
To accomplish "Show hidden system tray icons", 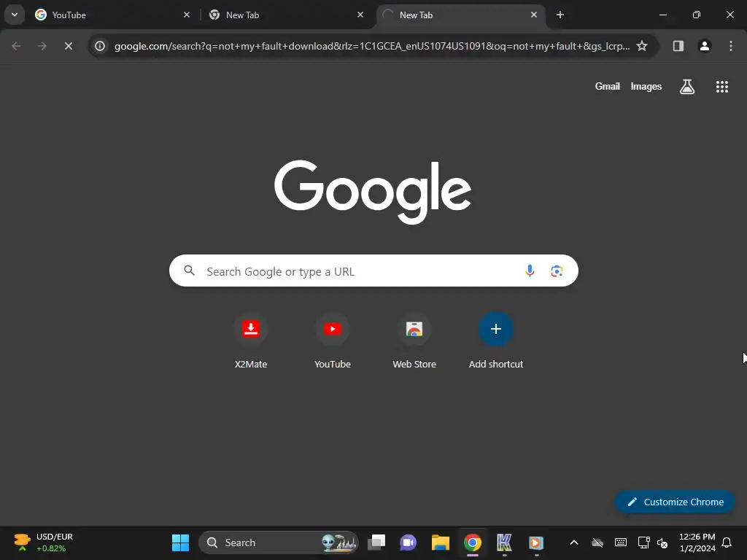I will (x=574, y=542).
